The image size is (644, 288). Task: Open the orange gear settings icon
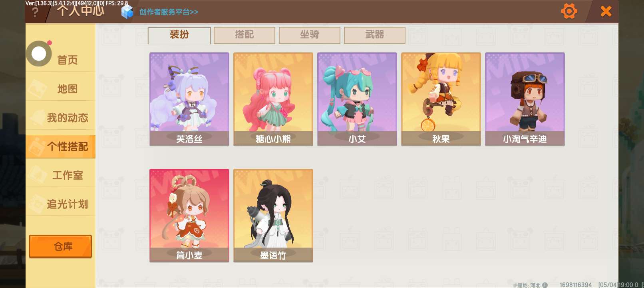pyautogui.click(x=569, y=11)
